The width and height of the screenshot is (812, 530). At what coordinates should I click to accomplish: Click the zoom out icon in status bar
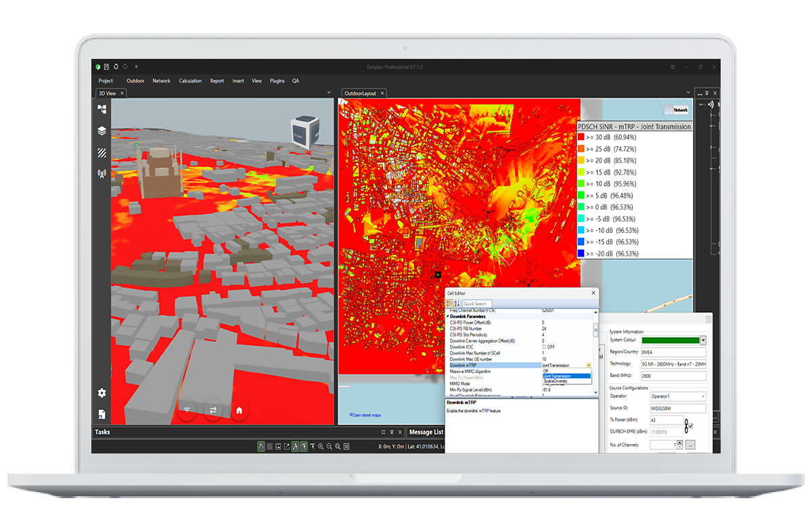point(329,447)
